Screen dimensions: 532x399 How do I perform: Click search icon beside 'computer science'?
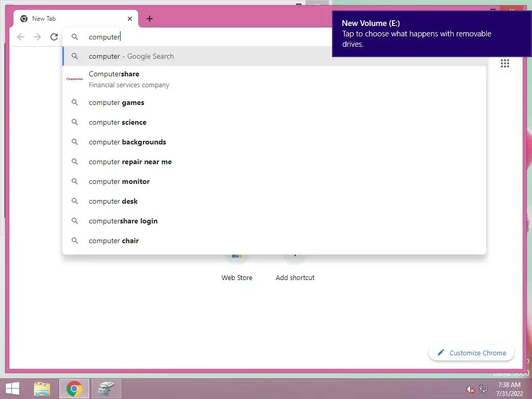(75, 122)
